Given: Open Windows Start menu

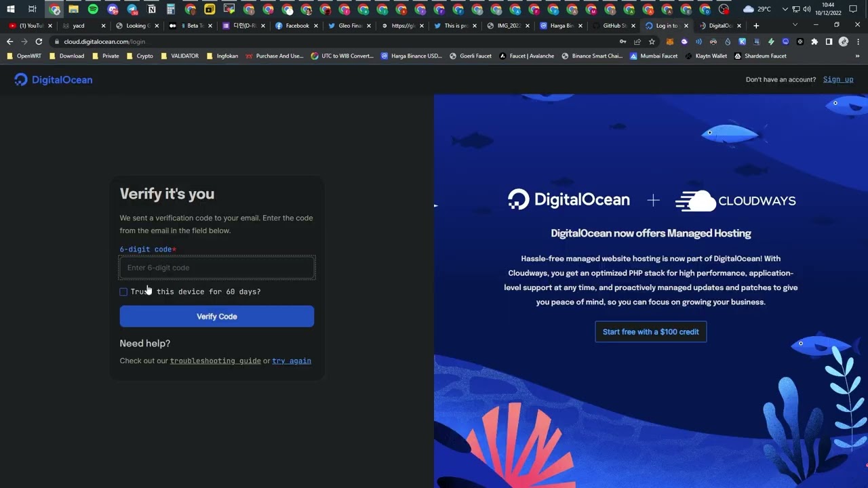Looking at the screenshot, I should pos(11,9).
